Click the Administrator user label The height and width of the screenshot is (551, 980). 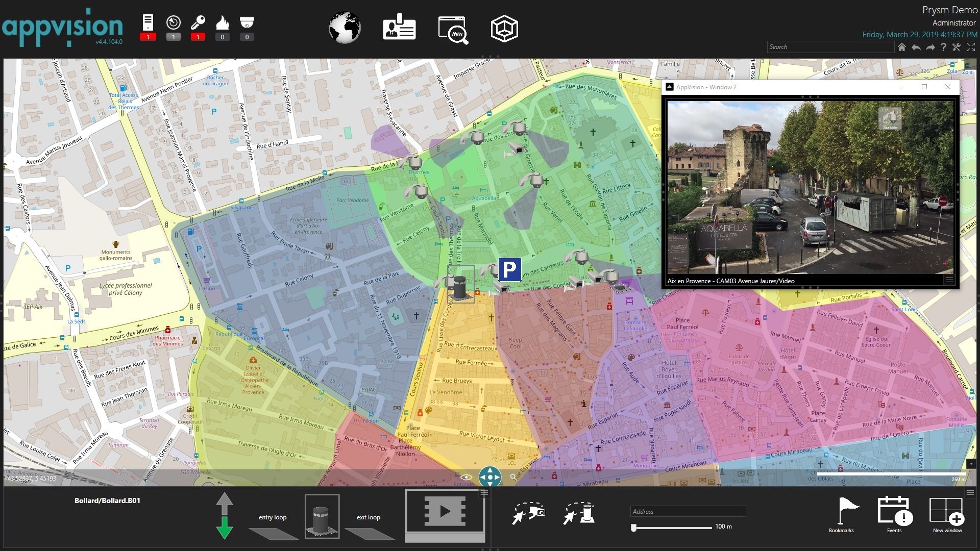[954, 23]
